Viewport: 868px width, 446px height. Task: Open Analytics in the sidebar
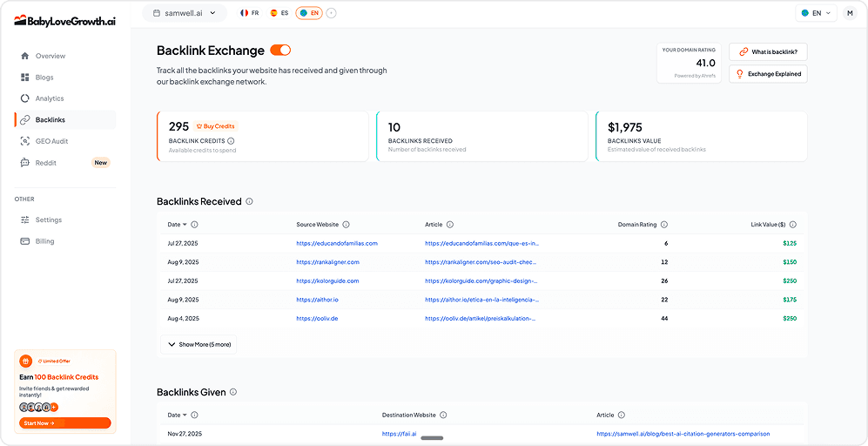click(50, 98)
